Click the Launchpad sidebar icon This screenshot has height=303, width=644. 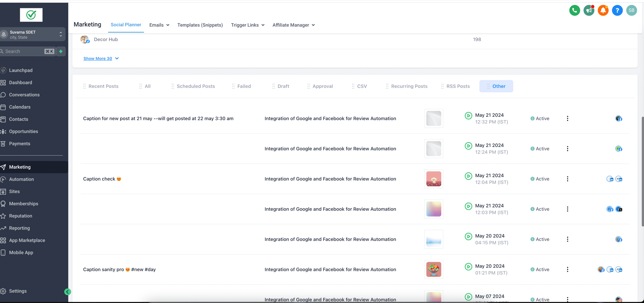tap(3, 70)
